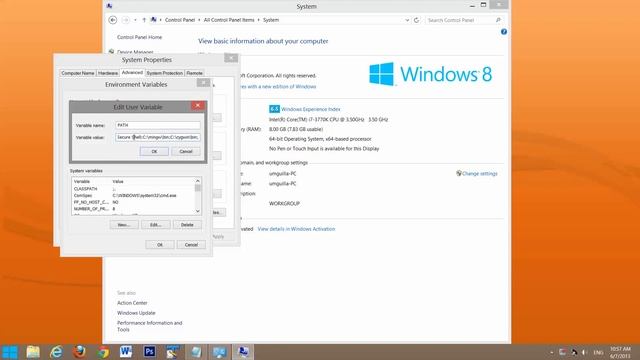Click the Up arrow in the System window

pos(144,20)
